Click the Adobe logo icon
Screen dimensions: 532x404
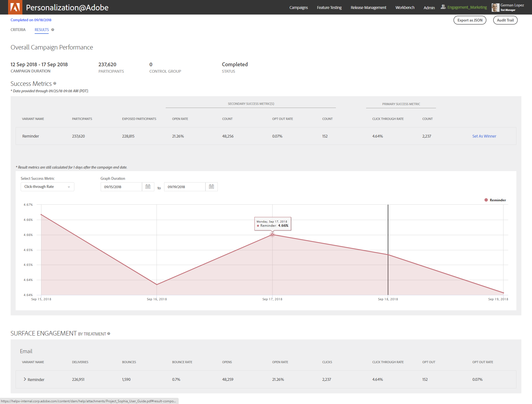coord(15,7)
